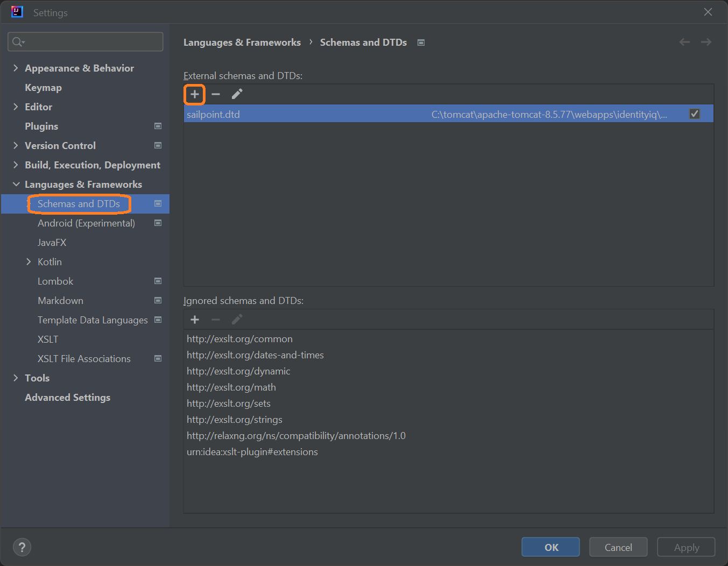Cancel the Settings dialog

pyautogui.click(x=618, y=547)
